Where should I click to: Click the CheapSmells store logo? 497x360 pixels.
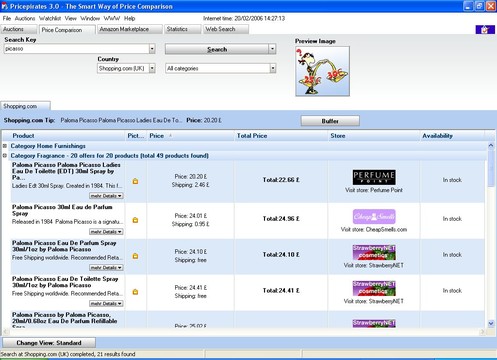[374, 217]
